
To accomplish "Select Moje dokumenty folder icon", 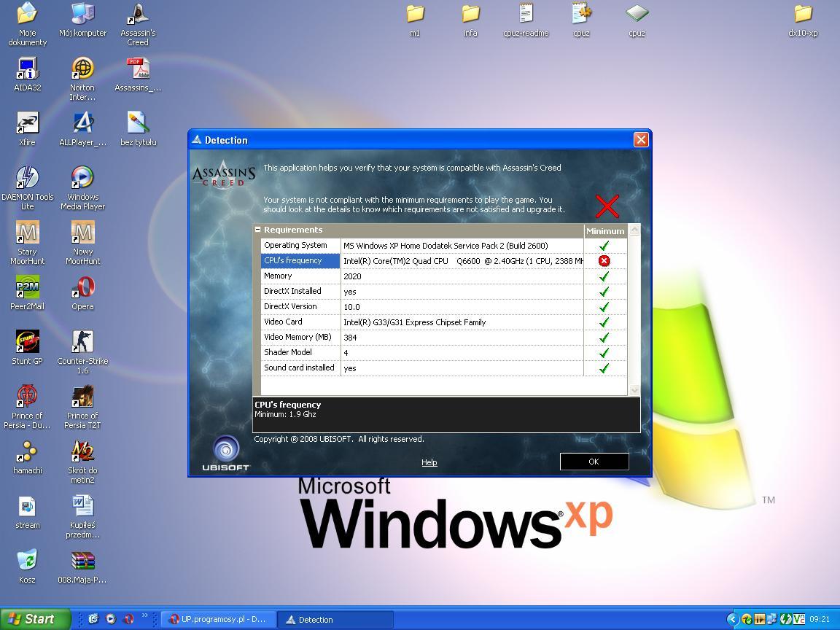I will pos(27,24).
